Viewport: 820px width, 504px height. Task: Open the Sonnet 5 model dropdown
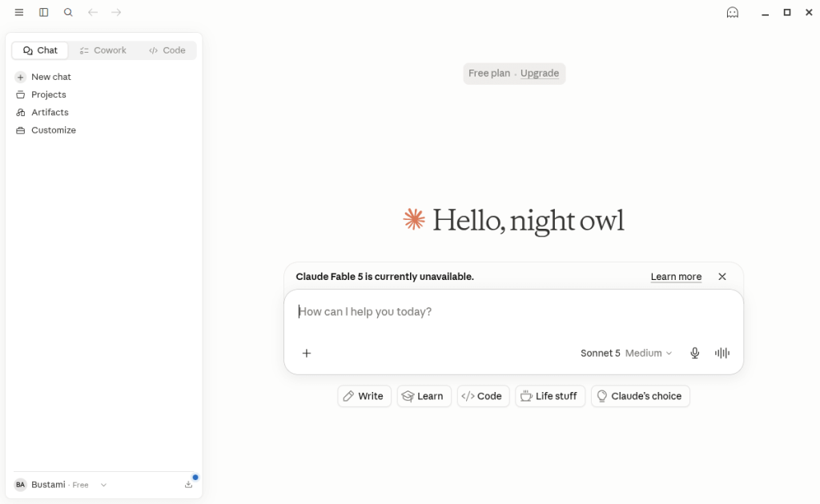point(626,353)
